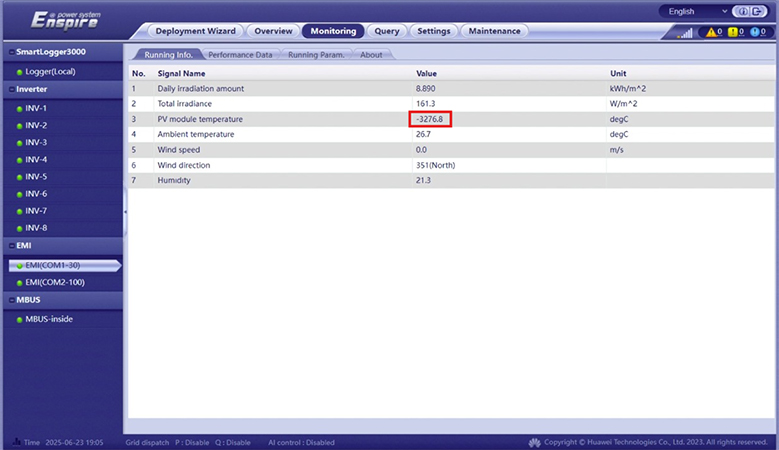Select EMI(COM2-100) device
Screen dimensions: 779x450
pos(55,282)
